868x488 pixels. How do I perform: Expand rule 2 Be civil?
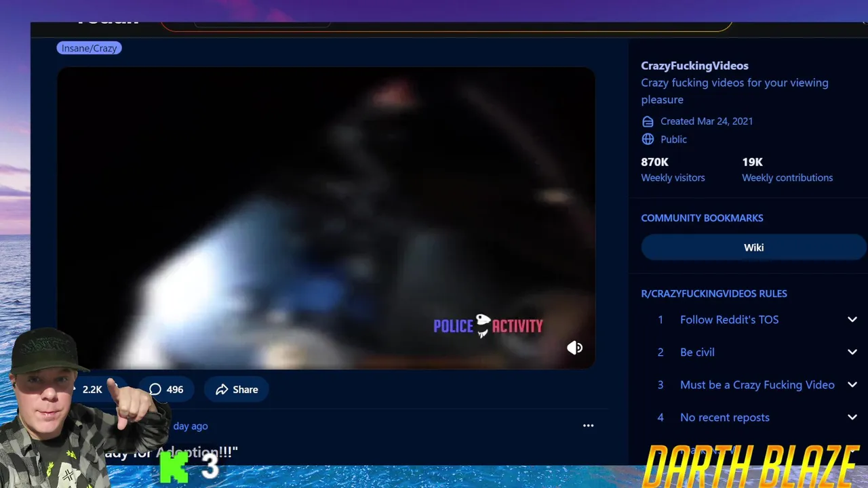(852, 352)
